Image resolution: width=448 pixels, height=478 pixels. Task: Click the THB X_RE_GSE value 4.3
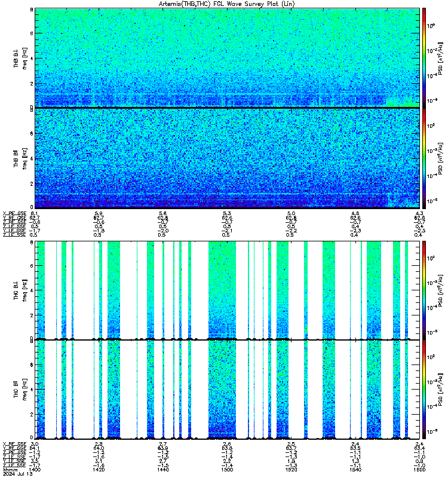click(x=419, y=213)
